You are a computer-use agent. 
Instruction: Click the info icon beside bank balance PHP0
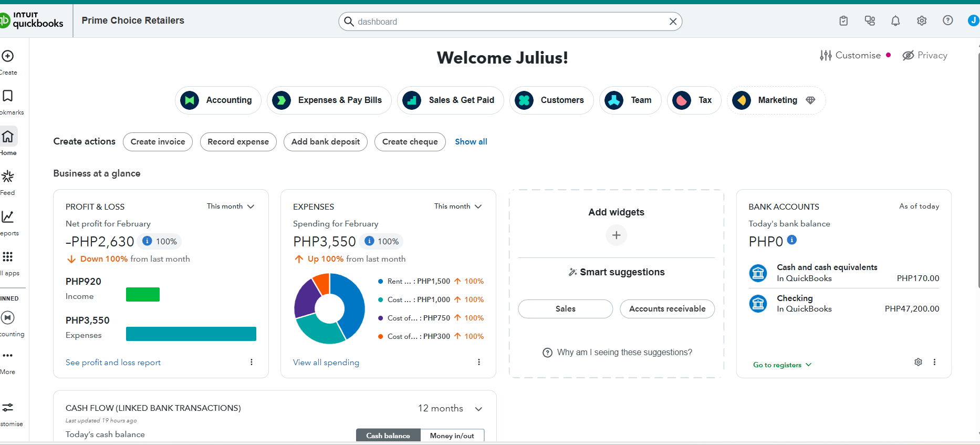[x=792, y=240]
